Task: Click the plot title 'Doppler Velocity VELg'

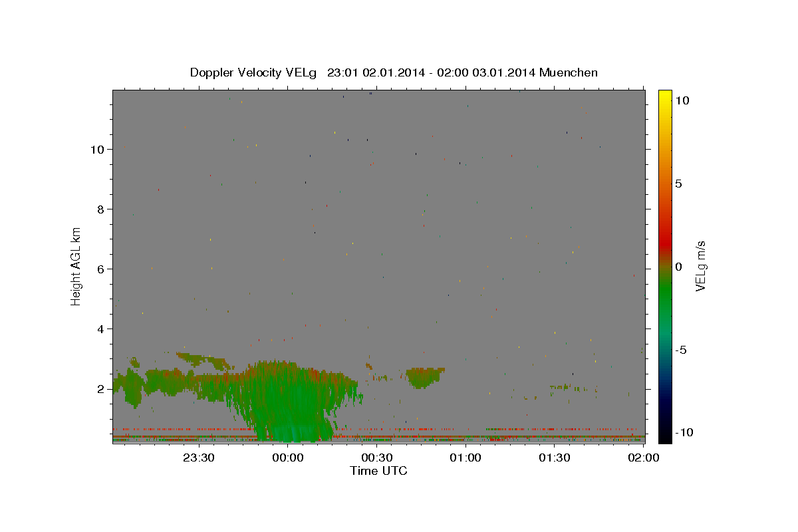Action: (x=253, y=72)
